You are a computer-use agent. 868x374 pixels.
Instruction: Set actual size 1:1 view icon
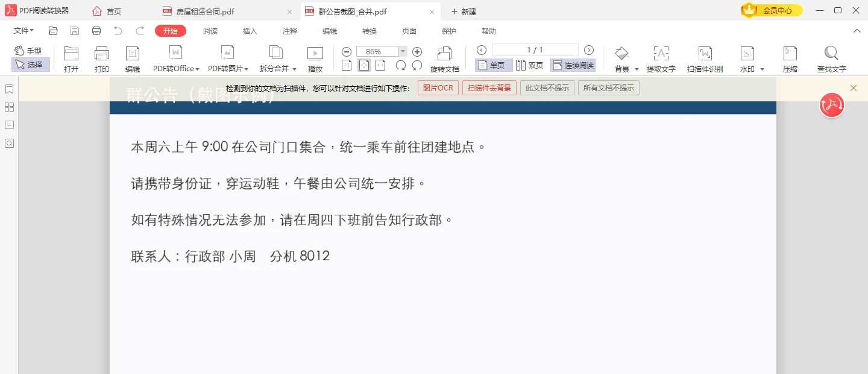(347, 65)
